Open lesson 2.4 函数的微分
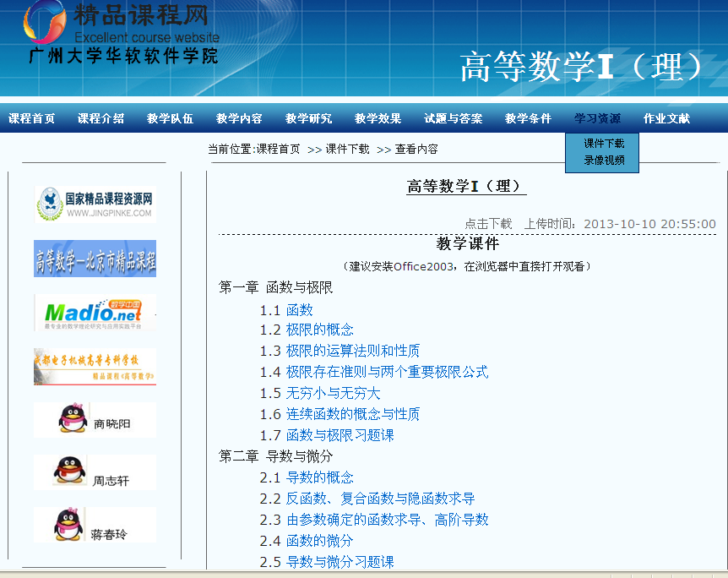 click(319, 541)
